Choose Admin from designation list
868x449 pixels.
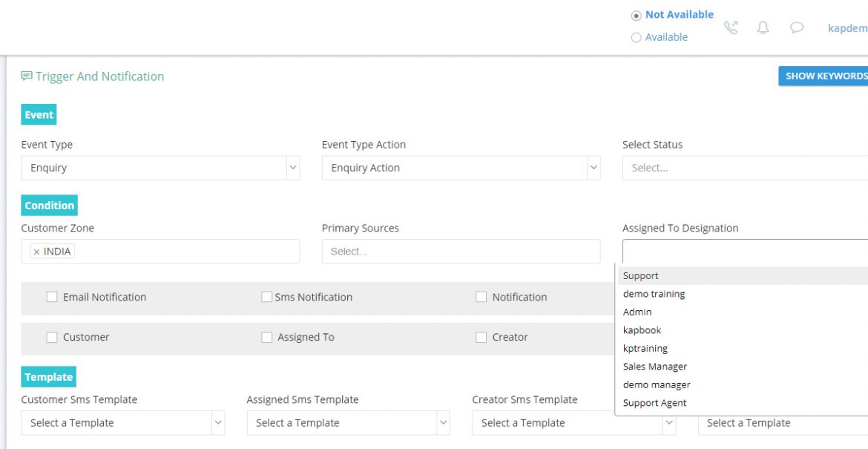pyautogui.click(x=743, y=312)
